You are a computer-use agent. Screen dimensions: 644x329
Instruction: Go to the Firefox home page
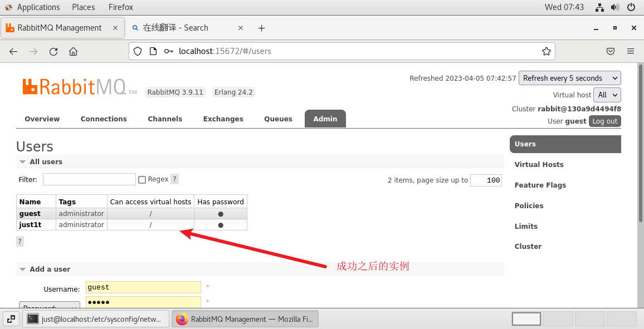73,51
